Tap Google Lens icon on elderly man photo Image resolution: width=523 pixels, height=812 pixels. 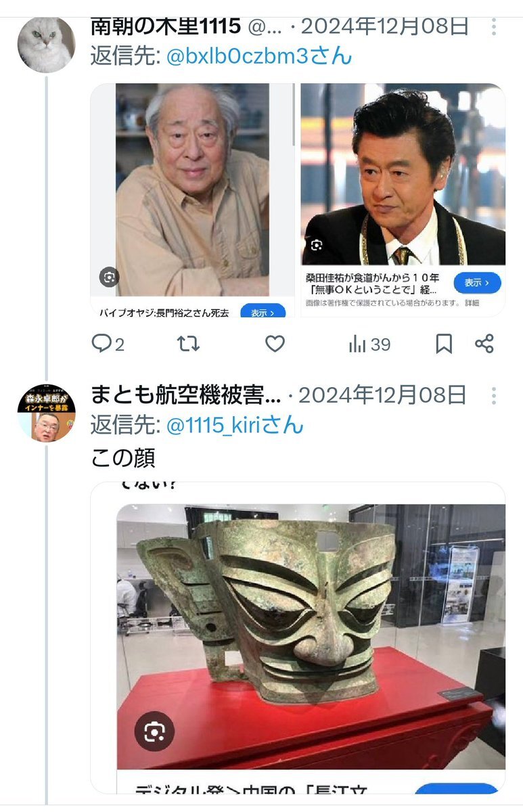109,277
